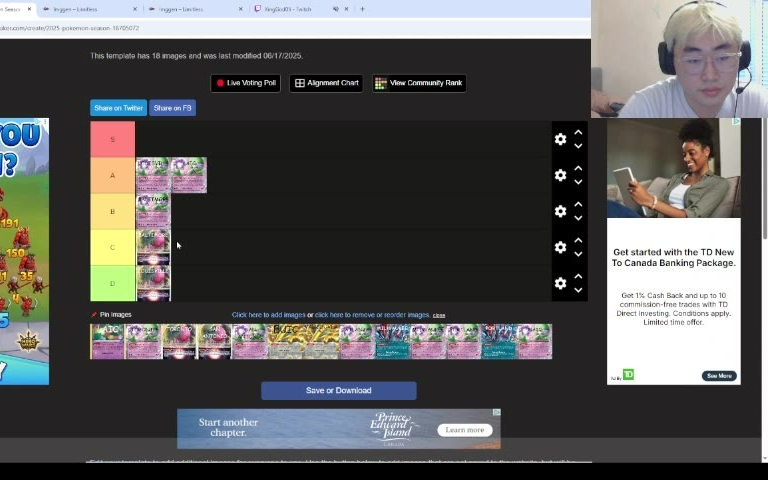Viewport: 768px width, 480px height.
Task: Open settings gear for the C tier row
Action: tap(560, 247)
